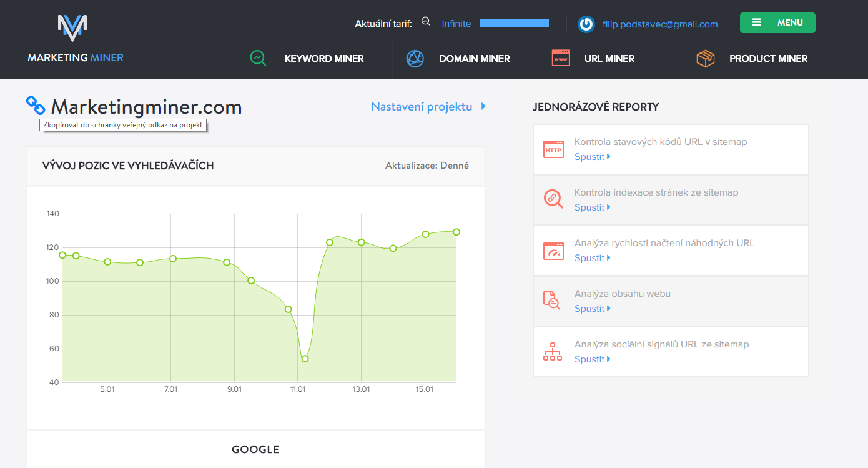This screenshot has height=468, width=868.
Task: Click the power icon beside the email
Action: 586,24
